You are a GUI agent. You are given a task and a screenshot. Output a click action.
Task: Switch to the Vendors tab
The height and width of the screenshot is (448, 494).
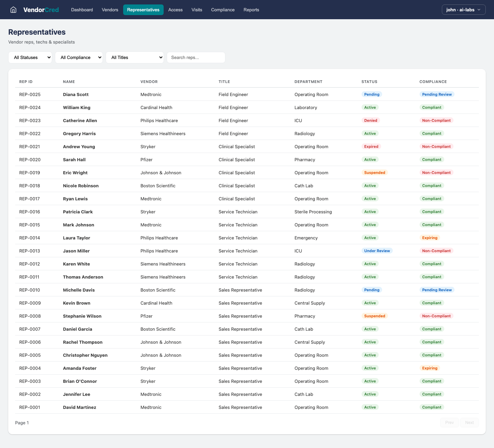110,10
